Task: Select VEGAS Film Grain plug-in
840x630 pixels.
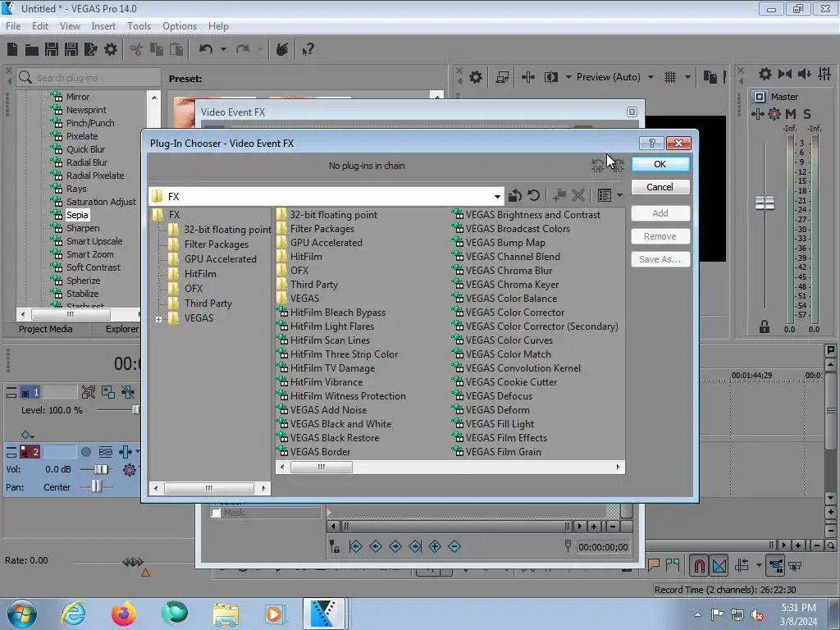Action: click(x=503, y=452)
